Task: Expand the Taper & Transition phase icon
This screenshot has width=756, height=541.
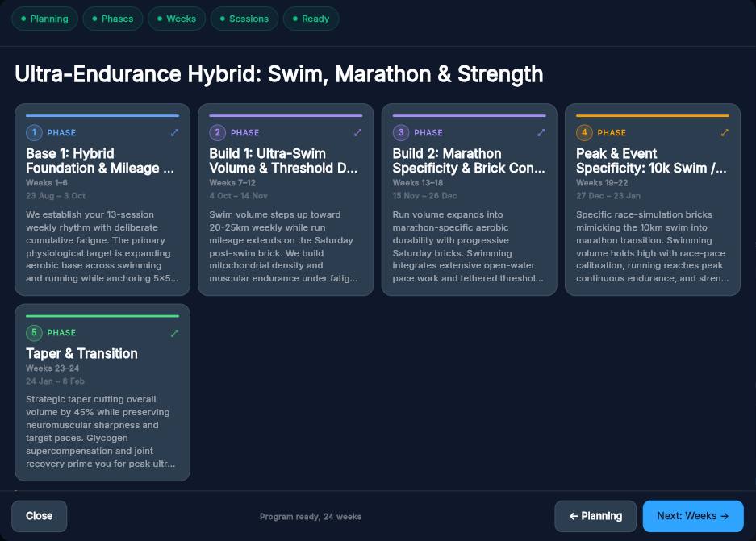Action: 174,333
